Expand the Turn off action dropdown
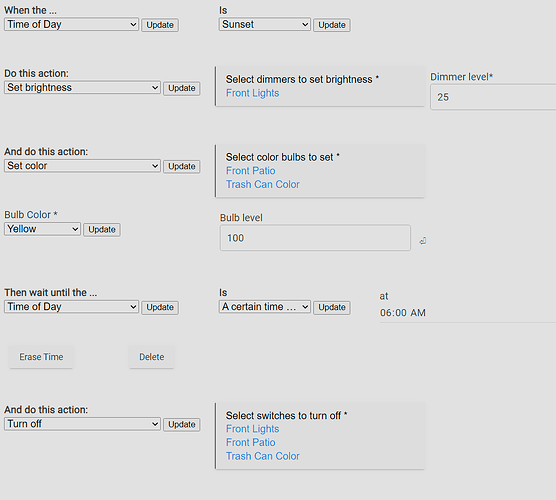 click(x=82, y=424)
